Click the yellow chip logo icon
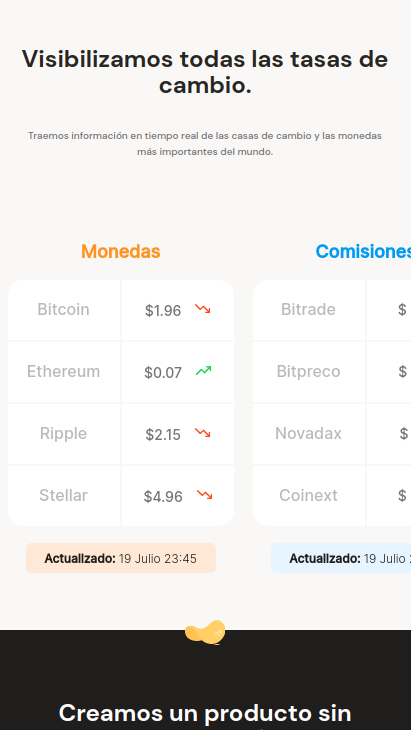Image resolution: width=411 pixels, height=730 pixels. point(205,632)
